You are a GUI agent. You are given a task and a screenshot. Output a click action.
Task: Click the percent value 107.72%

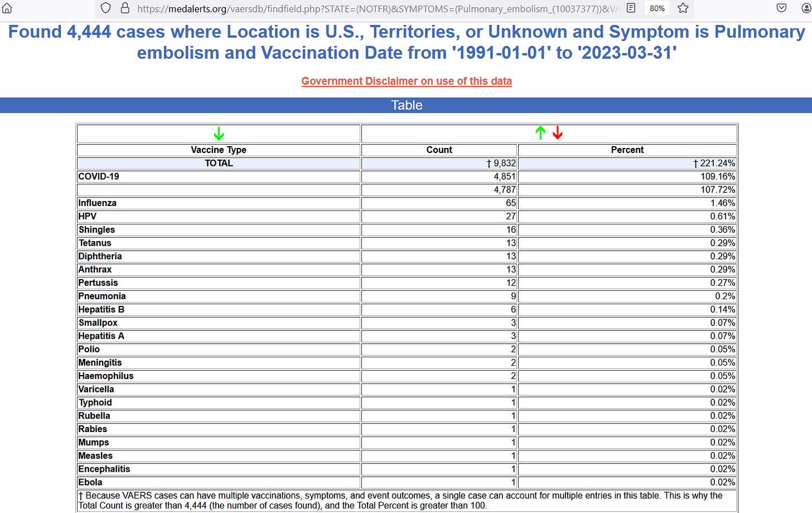(x=718, y=190)
